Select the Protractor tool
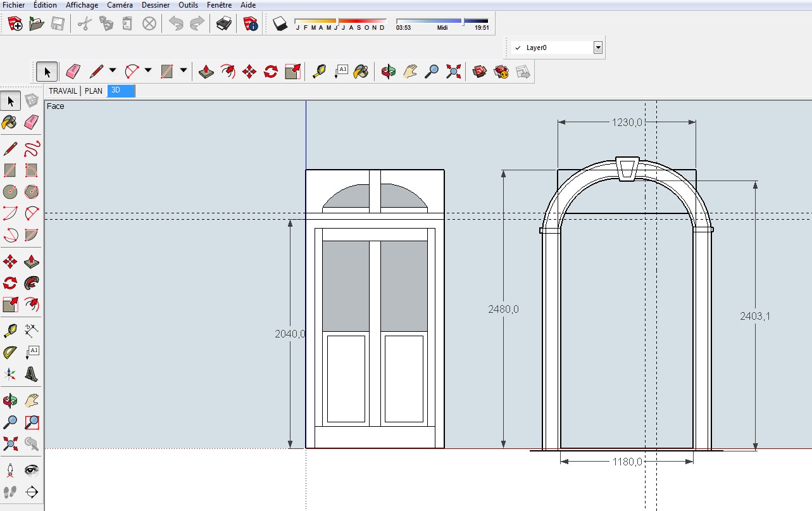The height and width of the screenshot is (511, 812). [10, 352]
